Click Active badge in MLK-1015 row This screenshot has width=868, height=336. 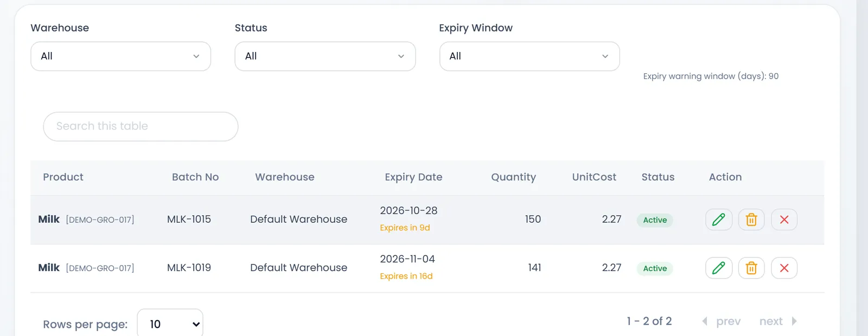pyautogui.click(x=655, y=220)
